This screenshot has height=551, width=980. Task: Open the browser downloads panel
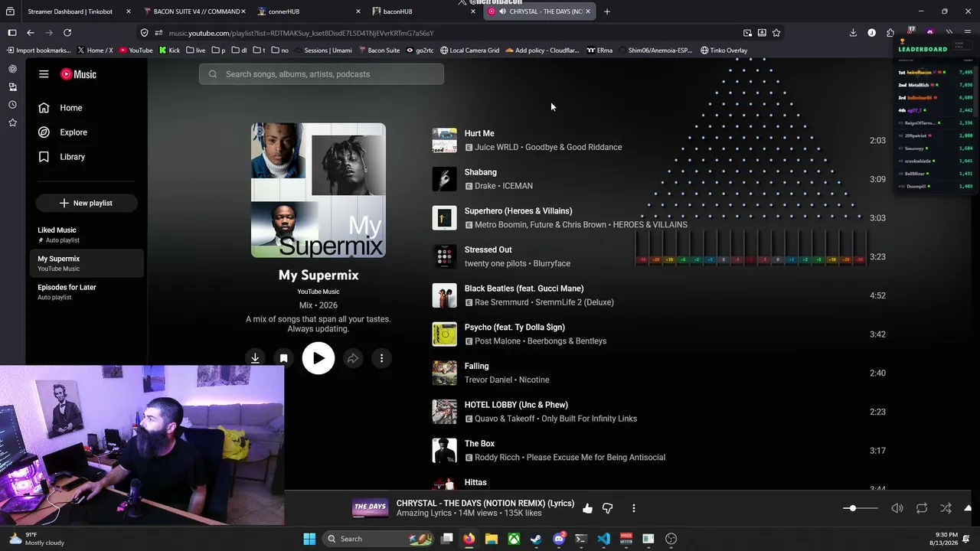(x=853, y=33)
